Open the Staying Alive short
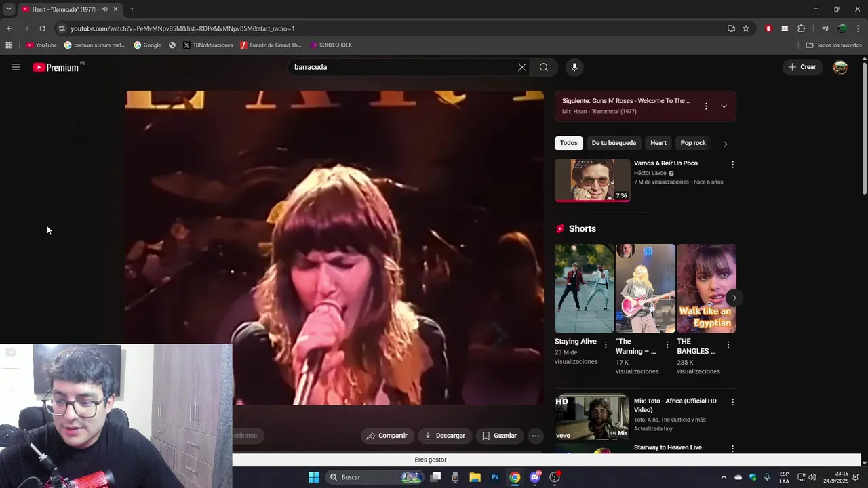 [584, 288]
